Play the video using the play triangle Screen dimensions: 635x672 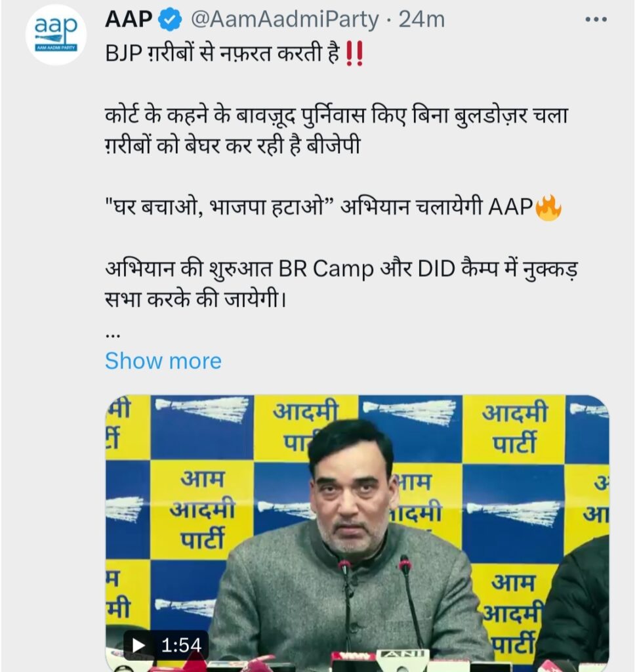click(138, 645)
